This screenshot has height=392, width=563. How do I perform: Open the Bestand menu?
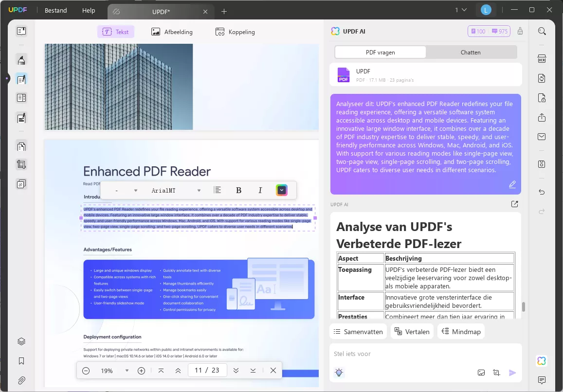point(55,10)
